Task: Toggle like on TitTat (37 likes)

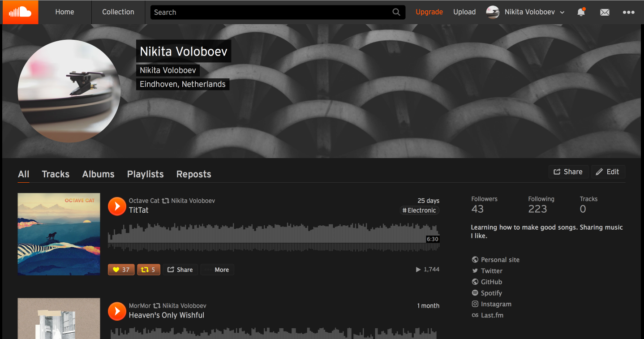Action: [121, 270]
